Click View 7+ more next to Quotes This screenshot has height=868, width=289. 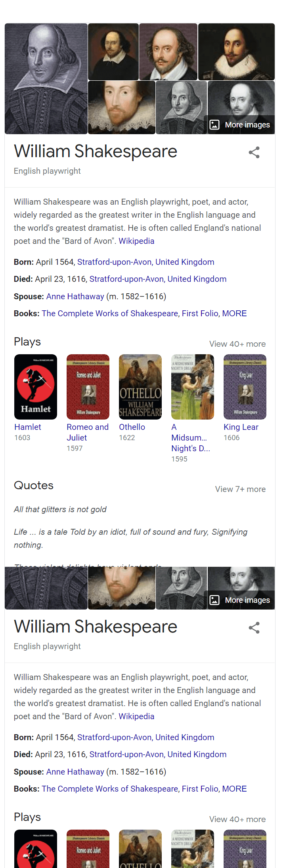[240, 489]
